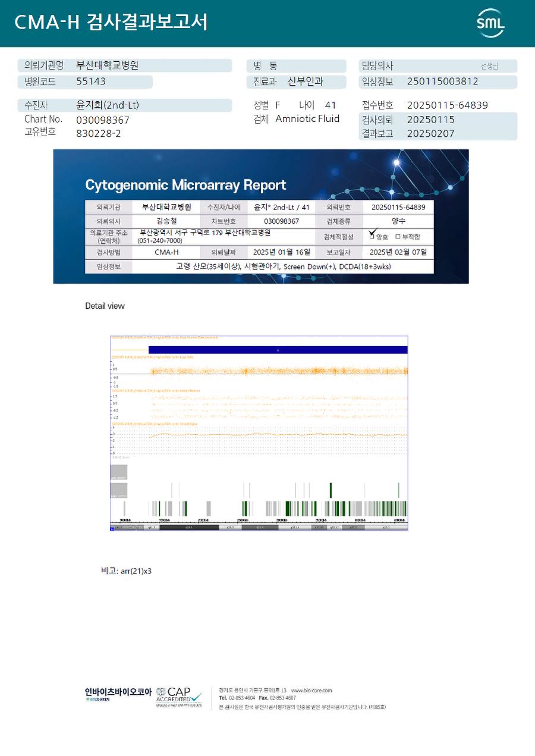Image resolution: width=535 pixels, height=756 pixels.
Task: Click the 결과보고 date 20250207
Action: click(x=431, y=133)
